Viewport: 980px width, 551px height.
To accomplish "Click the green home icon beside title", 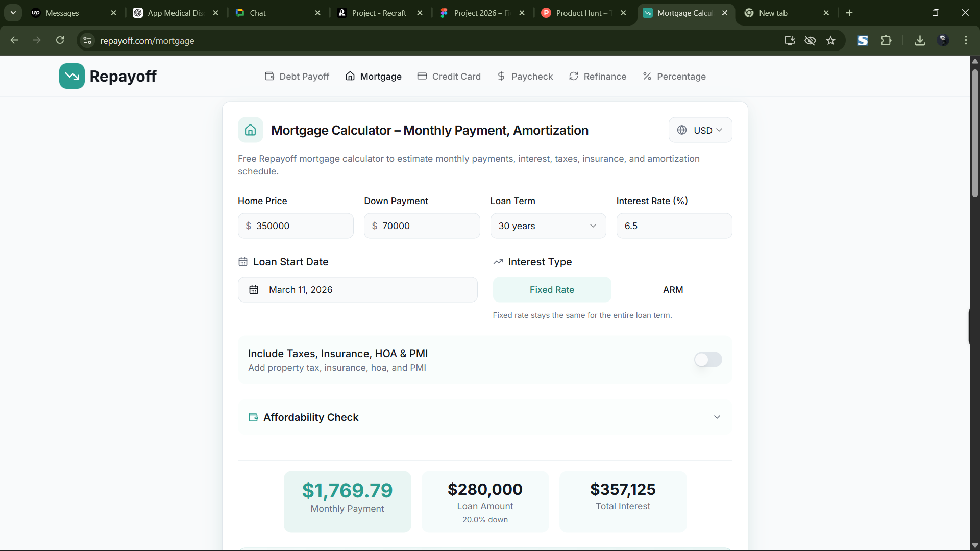I will click(250, 130).
